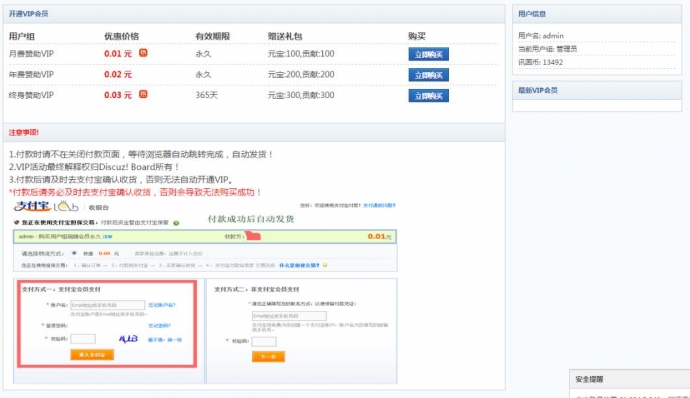Open the Alipay payment instructions image

pyautogui.click(x=205, y=291)
